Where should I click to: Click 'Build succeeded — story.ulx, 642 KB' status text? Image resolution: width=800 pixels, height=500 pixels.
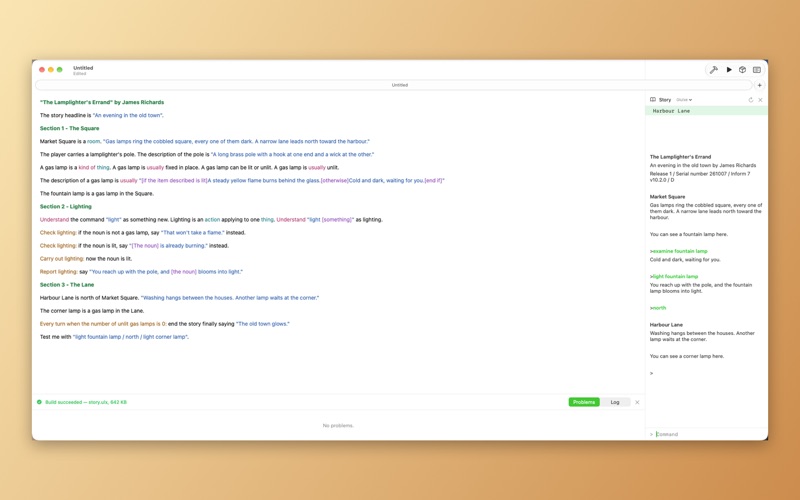86,402
